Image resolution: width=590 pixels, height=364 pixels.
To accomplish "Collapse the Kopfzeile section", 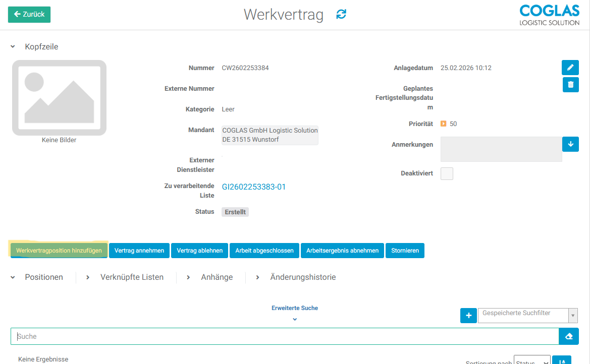I will tap(13, 46).
